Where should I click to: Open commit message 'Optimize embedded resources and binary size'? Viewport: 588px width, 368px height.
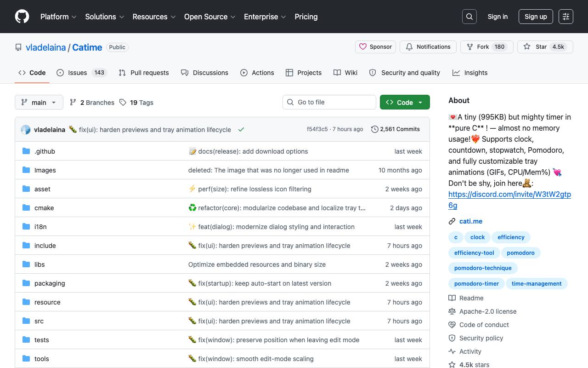tap(257, 264)
